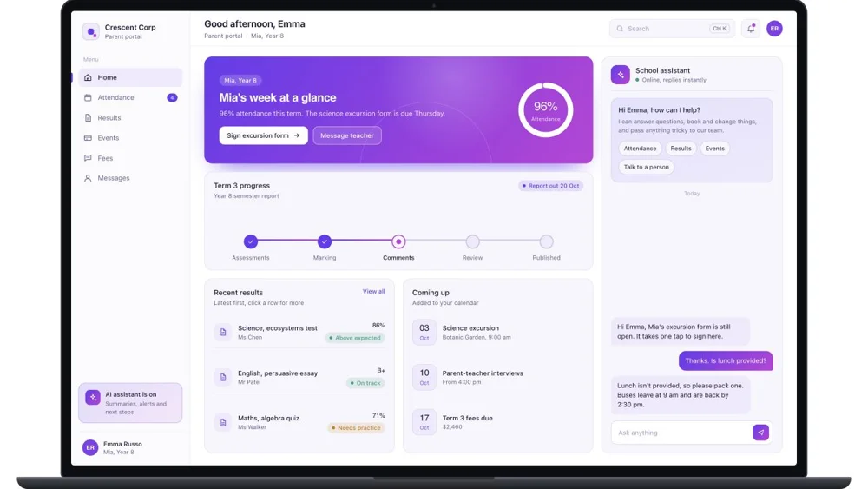Click the Ctrl K shortcut badge
The width and height of the screenshot is (868, 489).
click(720, 29)
